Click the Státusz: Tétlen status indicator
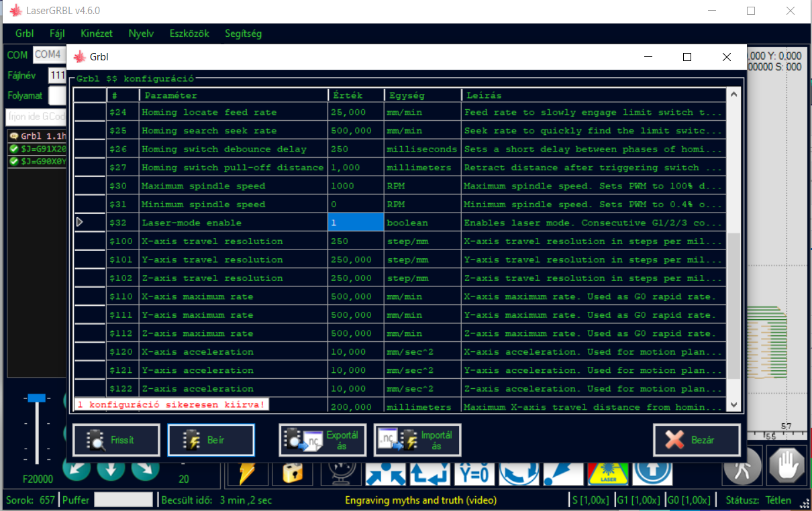The image size is (812, 511). pos(758,500)
